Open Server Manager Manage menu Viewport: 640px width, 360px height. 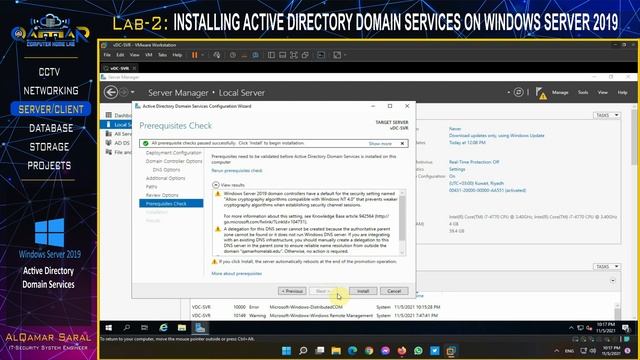pyautogui.click(x=560, y=93)
